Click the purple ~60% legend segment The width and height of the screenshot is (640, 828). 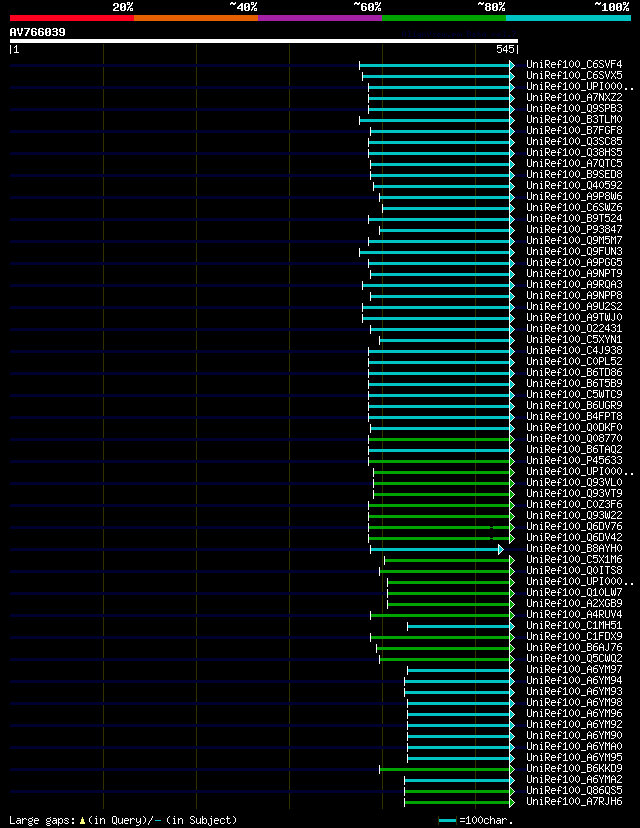320,17
